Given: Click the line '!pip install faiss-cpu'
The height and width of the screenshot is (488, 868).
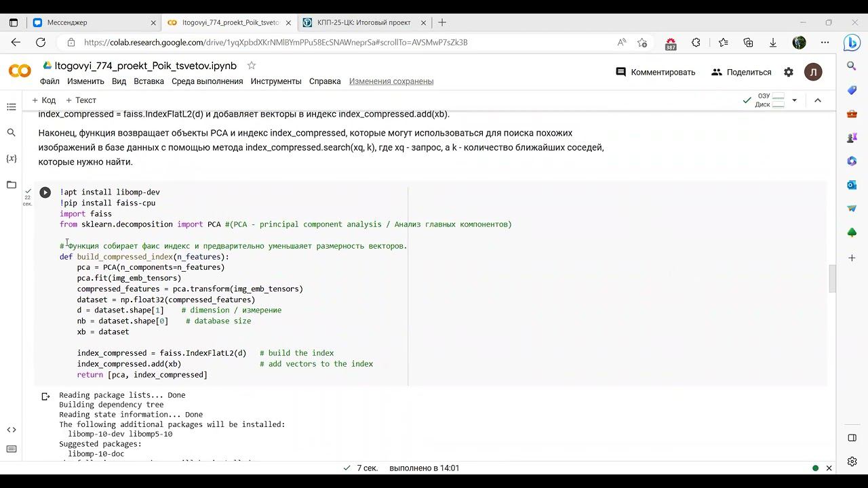Looking at the screenshot, I should [x=107, y=203].
